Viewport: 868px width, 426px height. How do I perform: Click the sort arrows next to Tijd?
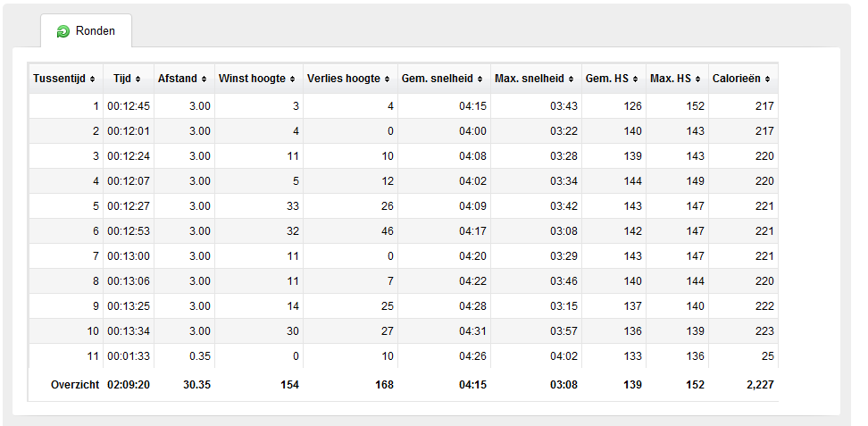point(138,79)
